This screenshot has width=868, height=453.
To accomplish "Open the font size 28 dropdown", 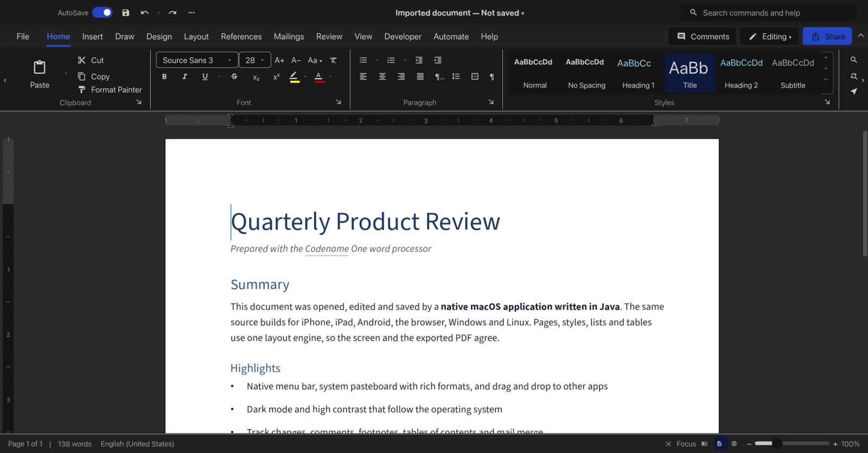I will (x=255, y=60).
